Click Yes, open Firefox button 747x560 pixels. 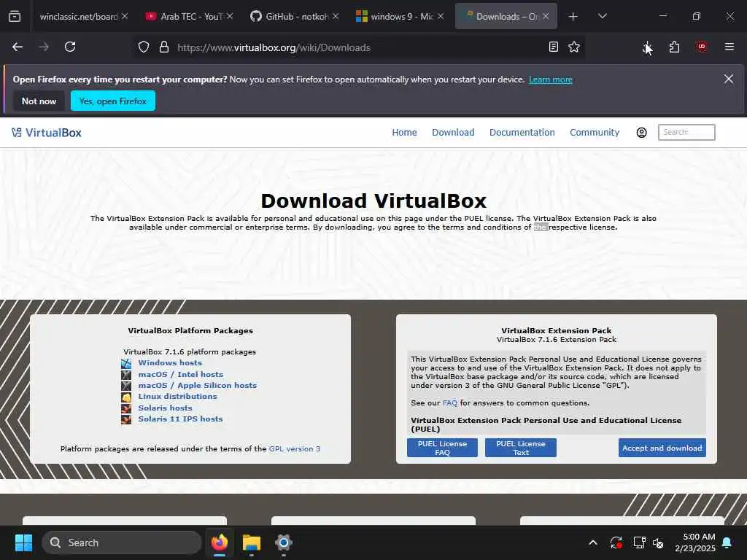click(113, 101)
